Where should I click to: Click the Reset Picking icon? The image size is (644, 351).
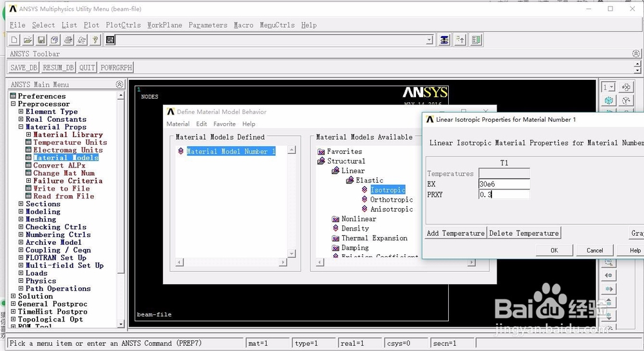click(x=460, y=40)
